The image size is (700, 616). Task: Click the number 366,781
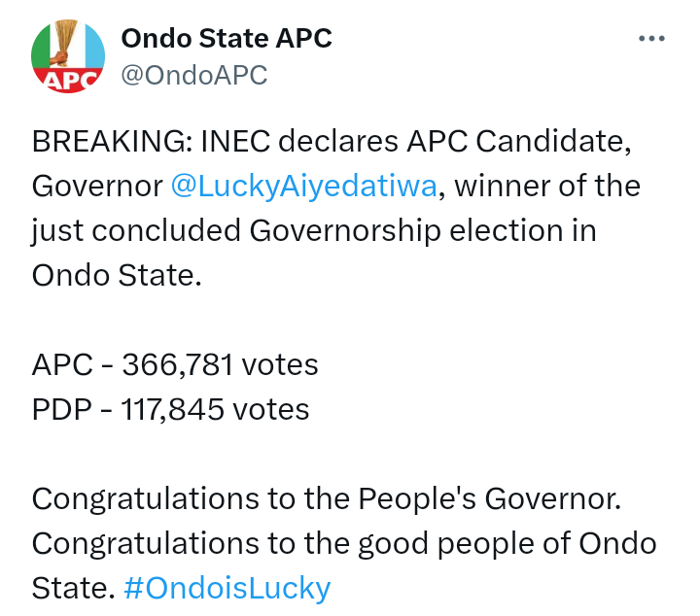tap(177, 364)
